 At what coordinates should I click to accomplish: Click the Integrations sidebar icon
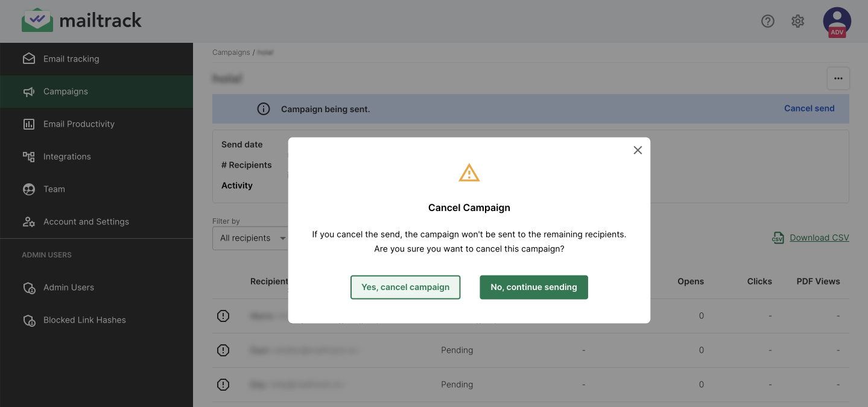29,157
